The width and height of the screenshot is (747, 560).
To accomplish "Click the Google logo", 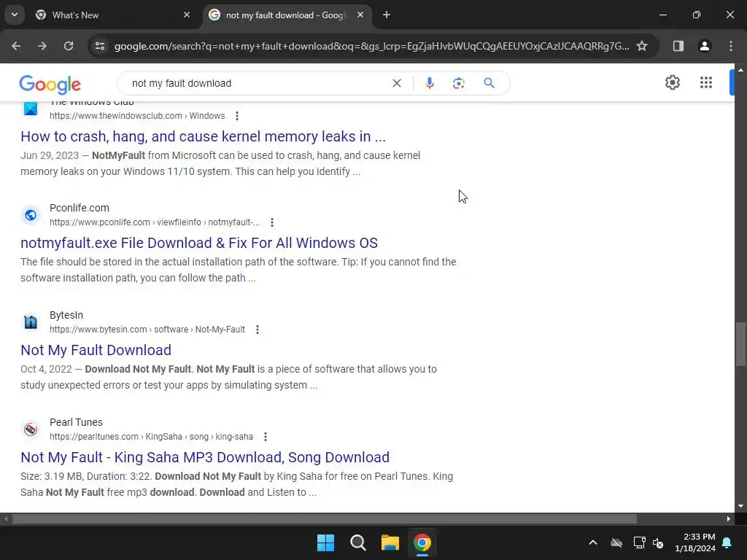I will click(x=50, y=84).
